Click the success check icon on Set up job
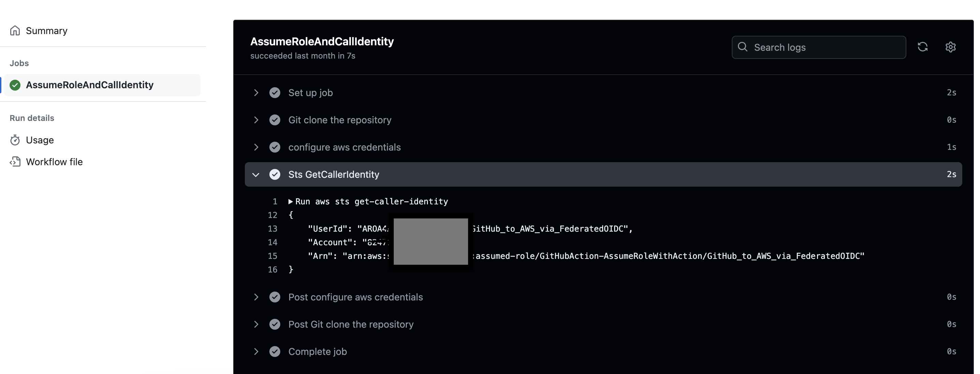The image size is (980, 374). 275,92
